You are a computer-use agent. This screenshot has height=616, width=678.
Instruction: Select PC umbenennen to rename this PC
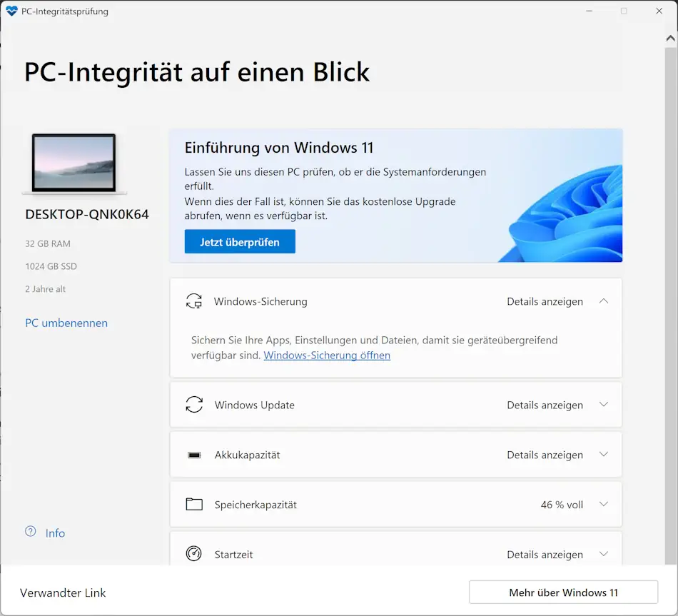pyautogui.click(x=66, y=323)
